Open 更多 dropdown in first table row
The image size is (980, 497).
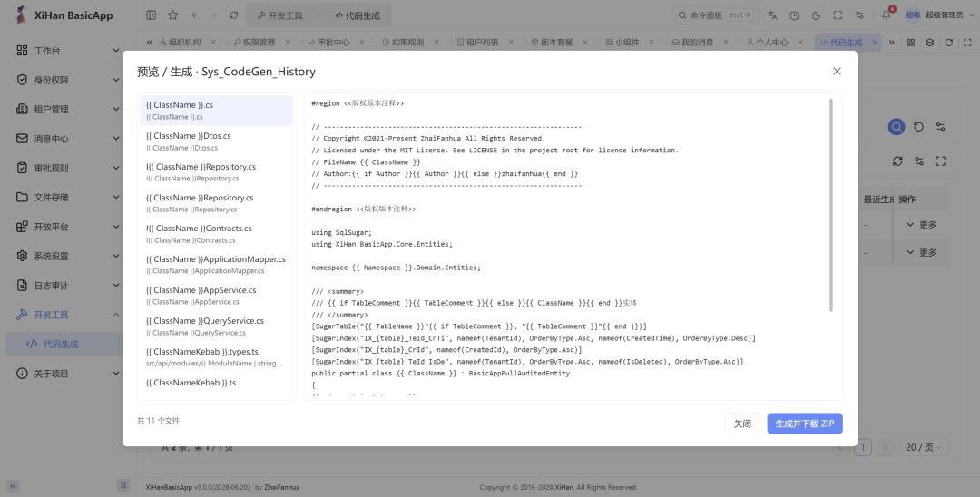(x=921, y=225)
